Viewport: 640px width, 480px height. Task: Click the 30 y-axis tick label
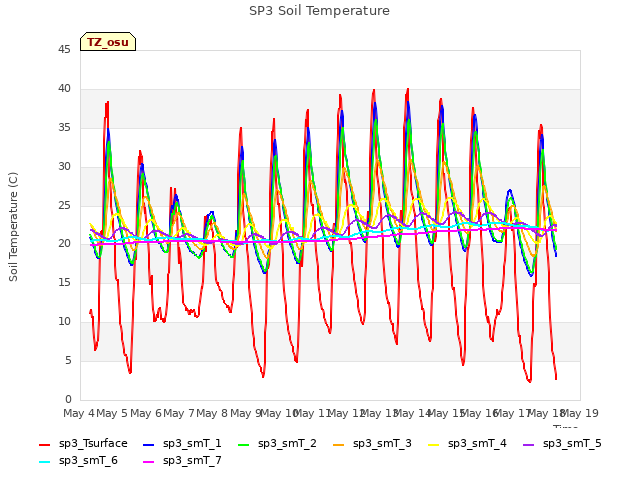(x=64, y=167)
